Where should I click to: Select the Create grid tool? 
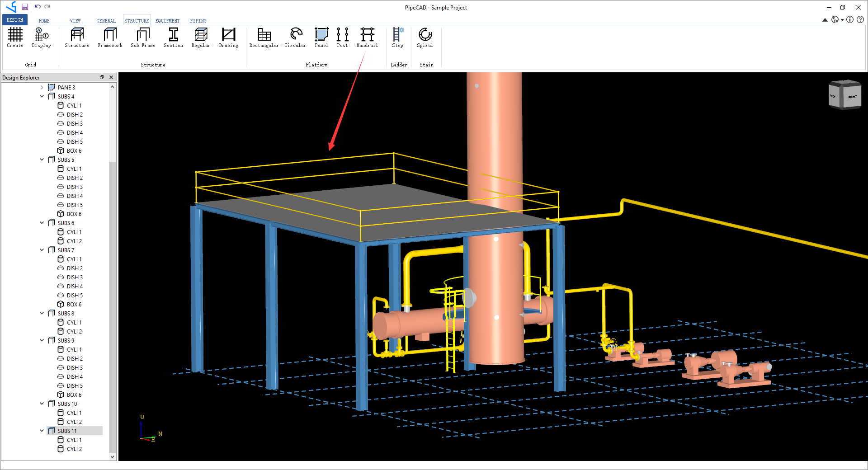click(x=15, y=38)
